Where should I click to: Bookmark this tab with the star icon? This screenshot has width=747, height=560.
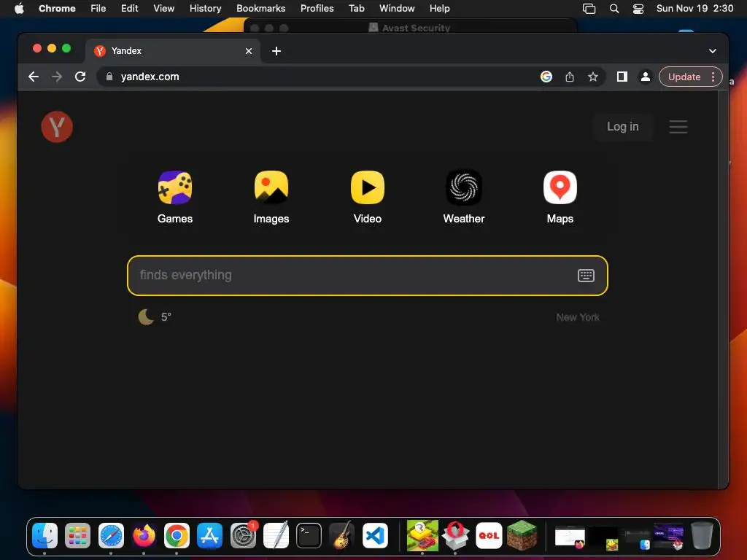(592, 77)
